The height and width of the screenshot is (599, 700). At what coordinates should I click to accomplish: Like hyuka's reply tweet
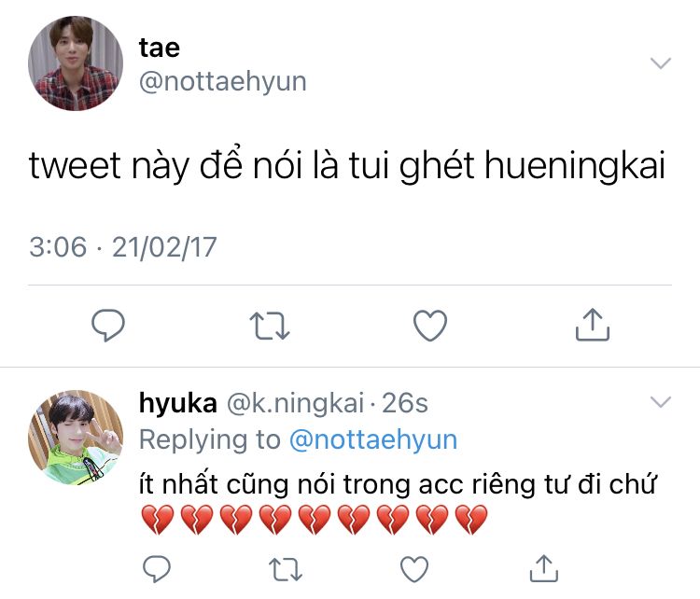[x=413, y=567]
